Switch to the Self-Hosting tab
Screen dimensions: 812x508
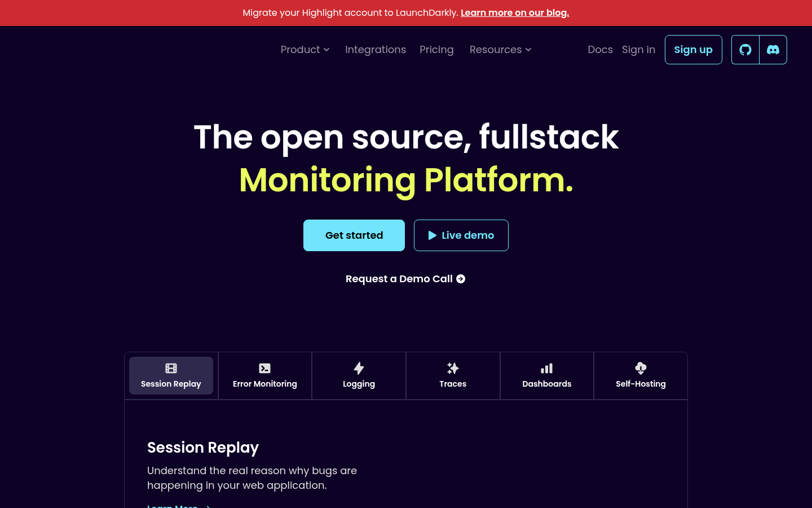[641, 375]
